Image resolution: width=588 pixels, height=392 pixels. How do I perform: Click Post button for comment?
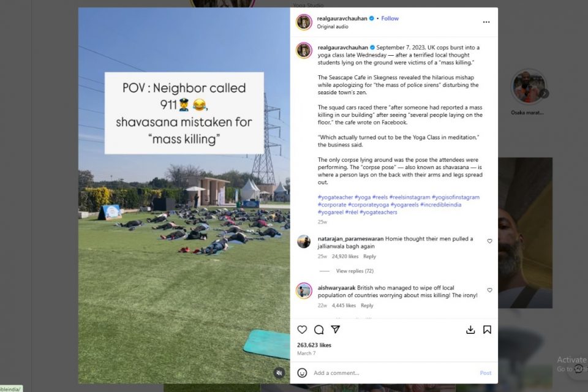[486, 373]
